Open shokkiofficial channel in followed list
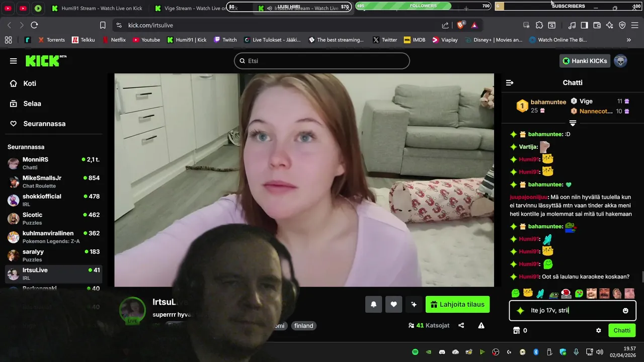 tap(53, 200)
